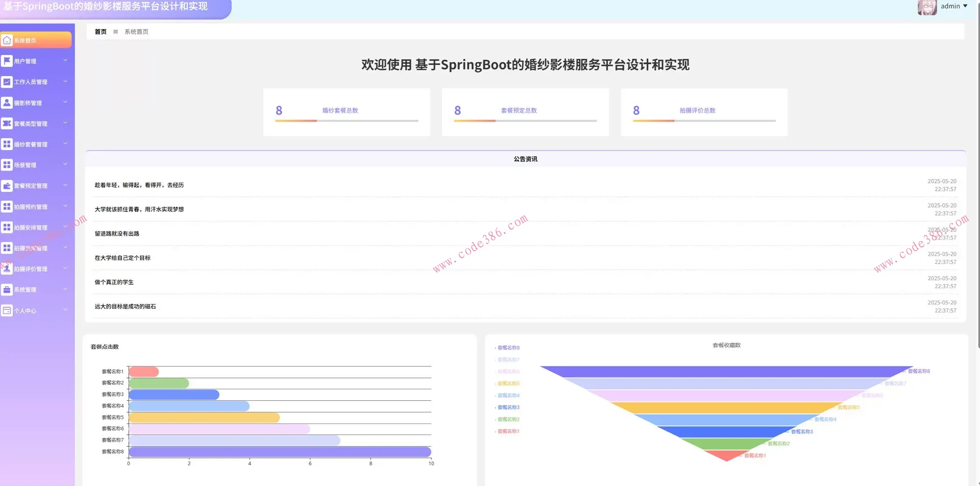Click the flag icon beside 用户管理
The width and height of the screenshot is (980, 486).
click(x=7, y=61)
